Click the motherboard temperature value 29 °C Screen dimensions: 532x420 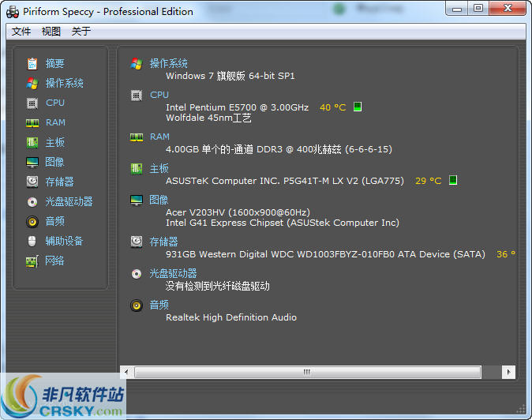coord(429,181)
